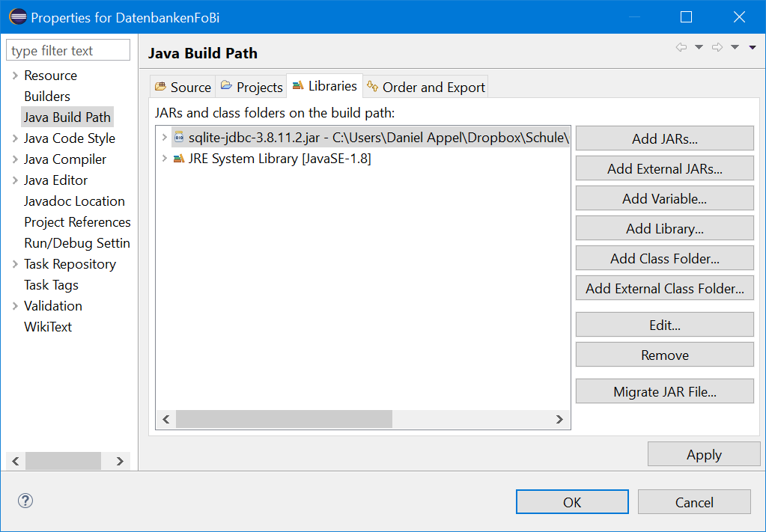This screenshot has height=532, width=766.
Task: Expand the JRE System Library node
Action: click(165, 159)
